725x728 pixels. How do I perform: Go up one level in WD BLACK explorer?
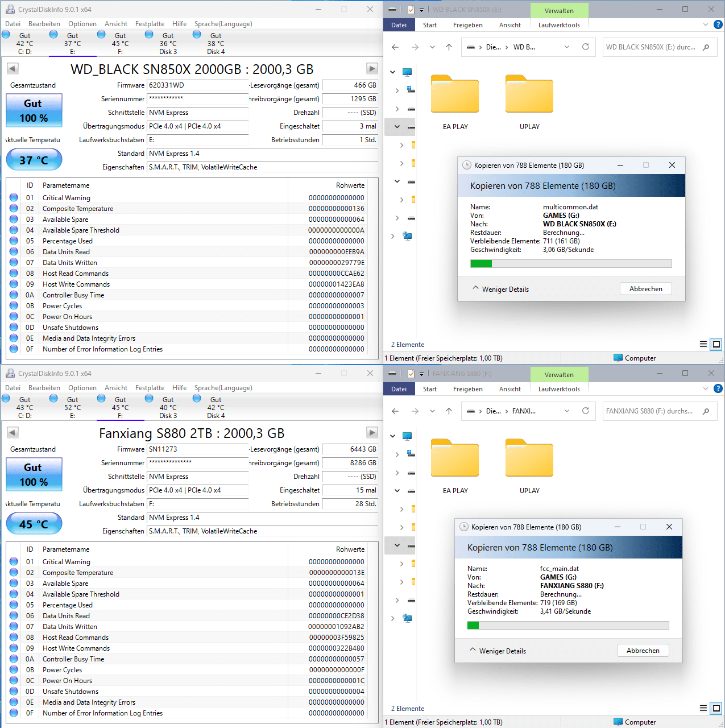pos(449,47)
